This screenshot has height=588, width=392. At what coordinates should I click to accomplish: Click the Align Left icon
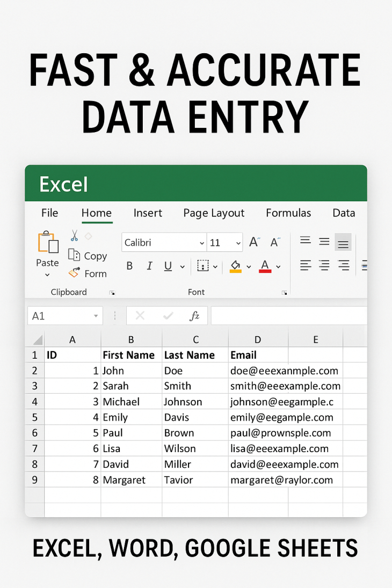306,265
